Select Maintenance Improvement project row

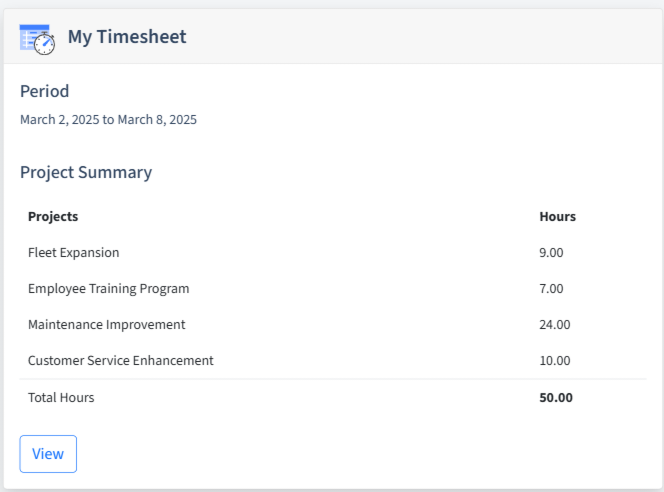tap(333, 324)
